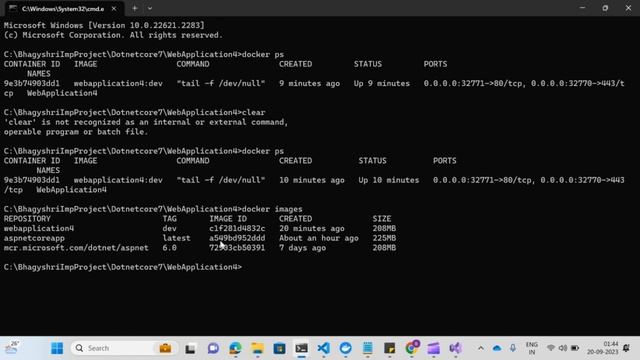The image size is (640, 360).
Task: Open a new terminal tab with plus button
Action: click(x=135, y=8)
